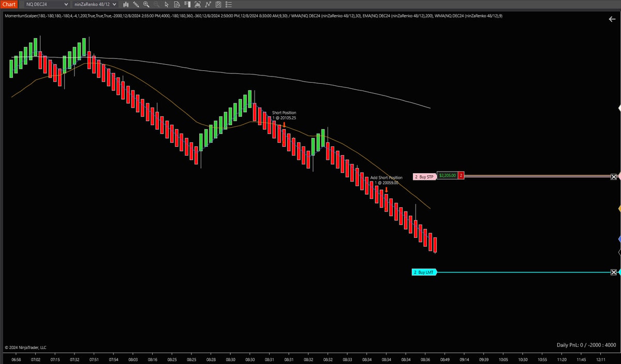621x364 pixels.
Task: Click the 06:58 time axis label
Action: coord(16,359)
